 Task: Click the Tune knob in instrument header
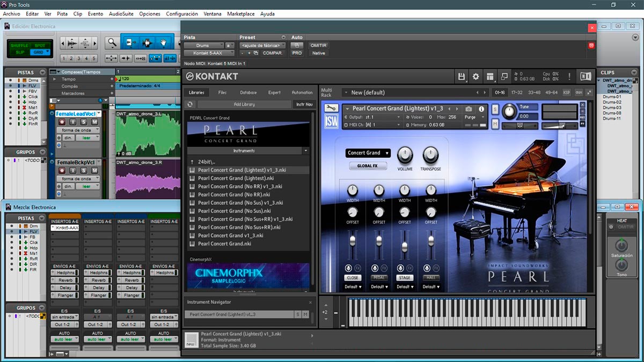(x=509, y=112)
